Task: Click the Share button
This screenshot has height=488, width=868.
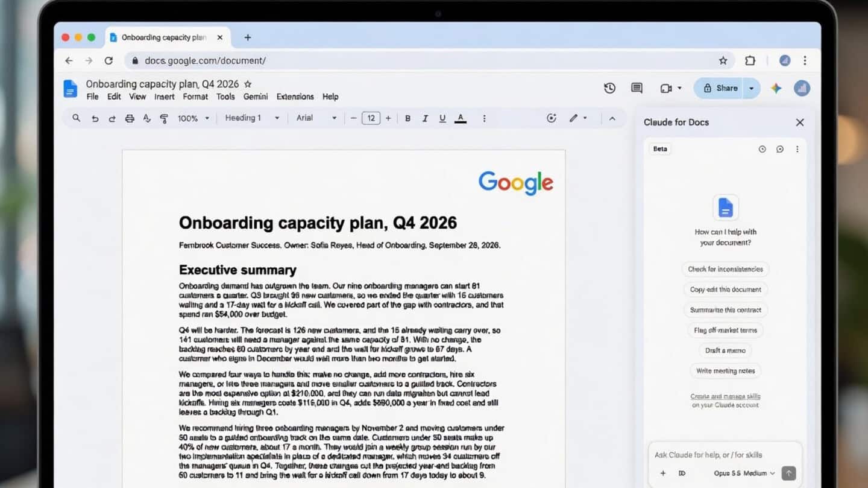Action: tap(720, 88)
